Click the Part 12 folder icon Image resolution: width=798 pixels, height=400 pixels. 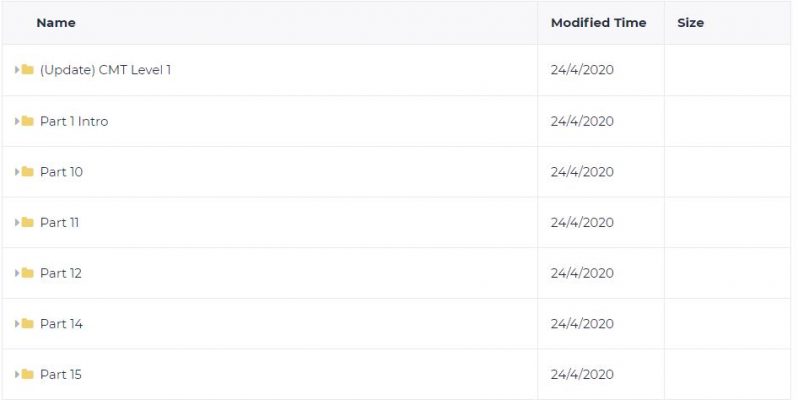(x=27, y=273)
